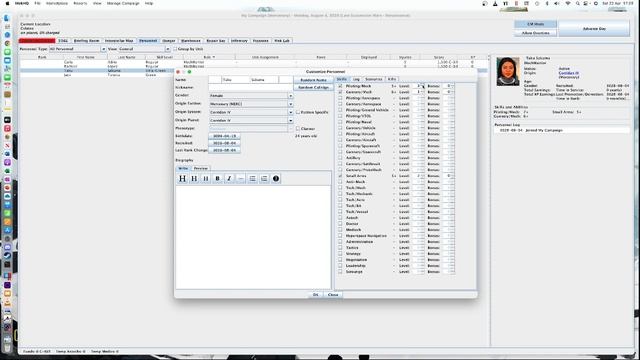Viewport: 640px width, 360px height.
Task: Open the Repair Bay tab
Action: pos(216,41)
